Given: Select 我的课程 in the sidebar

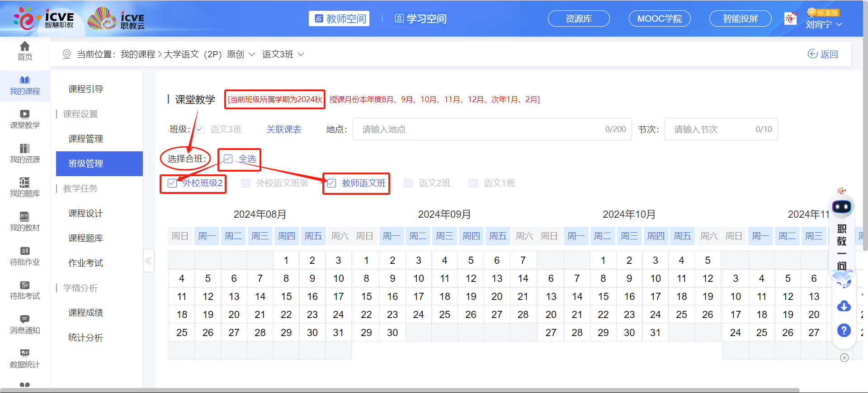Looking at the screenshot, I should click(25, 86).
